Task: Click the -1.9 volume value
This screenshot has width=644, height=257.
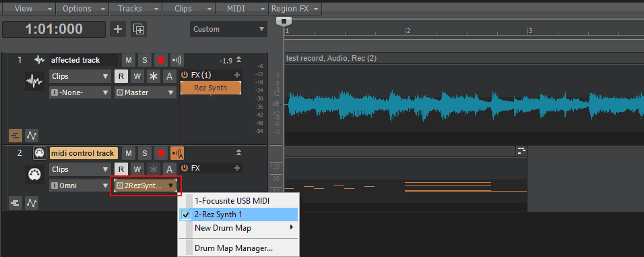Action: (226, 61)
